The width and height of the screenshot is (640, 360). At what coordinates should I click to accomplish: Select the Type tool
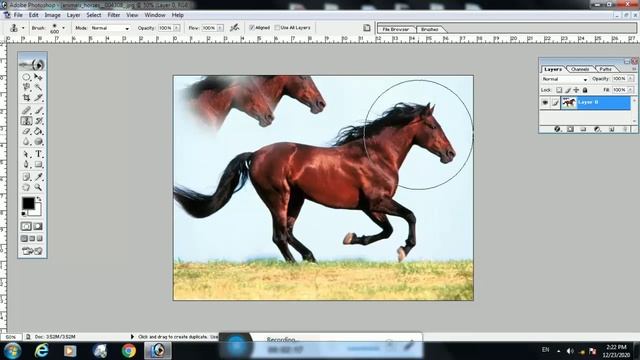click(38, 154)
